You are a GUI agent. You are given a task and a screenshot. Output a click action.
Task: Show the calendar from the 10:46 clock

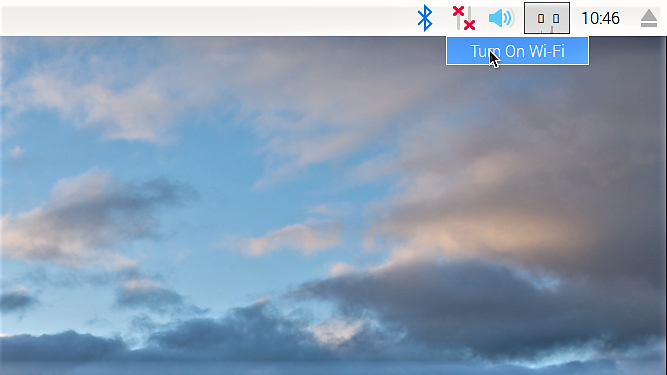click(x=600, y=18)
